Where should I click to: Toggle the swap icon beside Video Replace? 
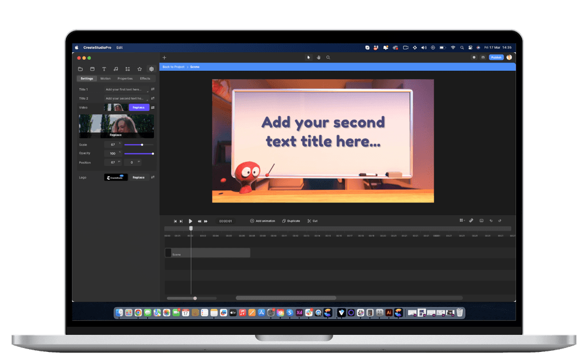[x=153, y=107]
